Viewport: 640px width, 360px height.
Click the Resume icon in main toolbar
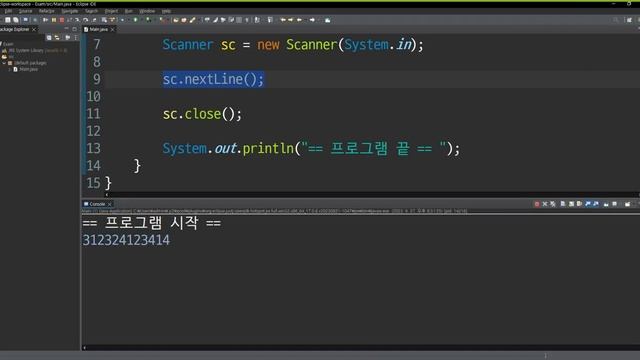click(45, 20)
